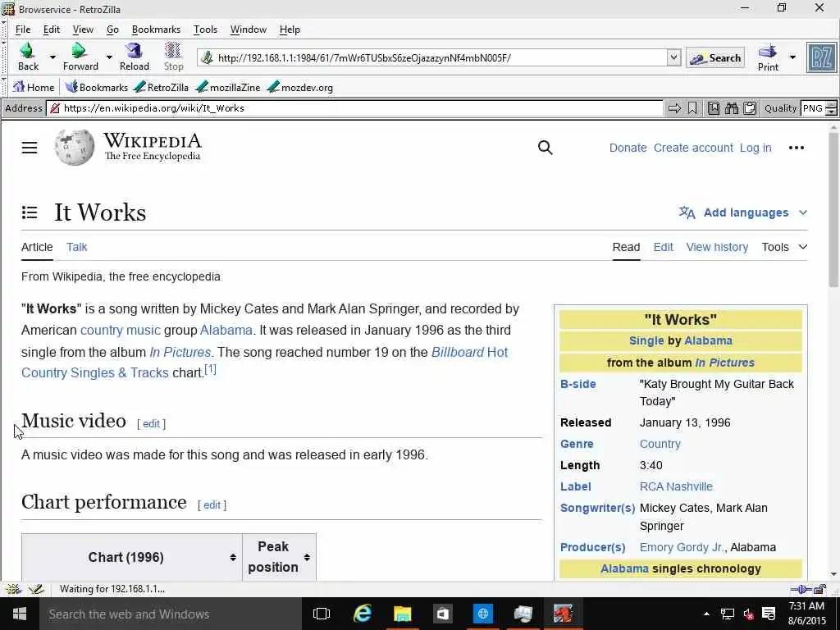Image resolution: width=840 pixels, height=630 pixels.
Task: Click the Windows Start button
Action: (20, 614)
